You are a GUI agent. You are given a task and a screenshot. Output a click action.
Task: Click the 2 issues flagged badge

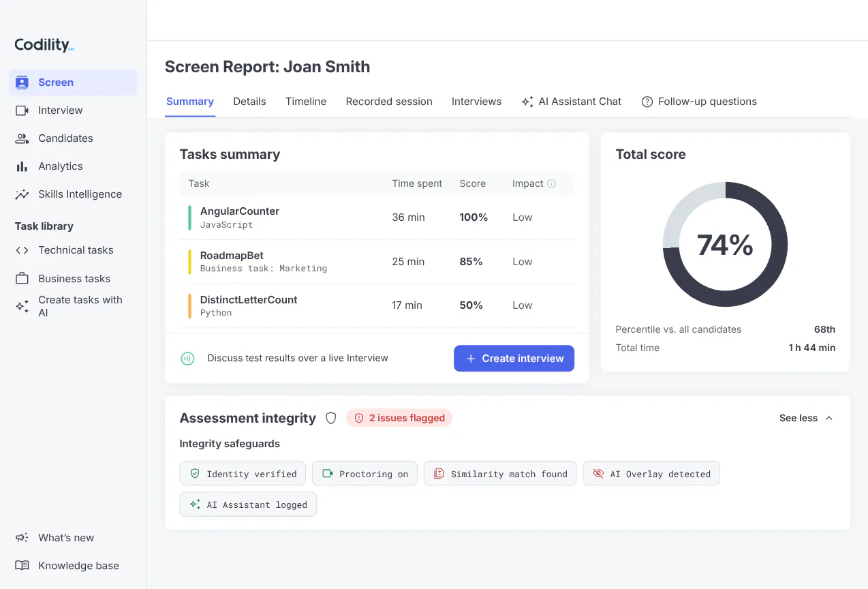click(399, 418)
